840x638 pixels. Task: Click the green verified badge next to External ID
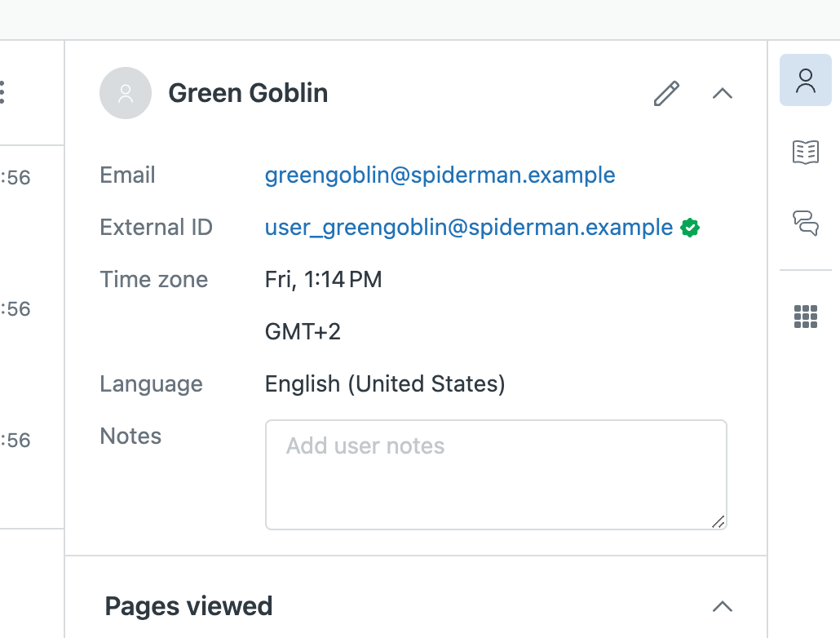point(691,228)
